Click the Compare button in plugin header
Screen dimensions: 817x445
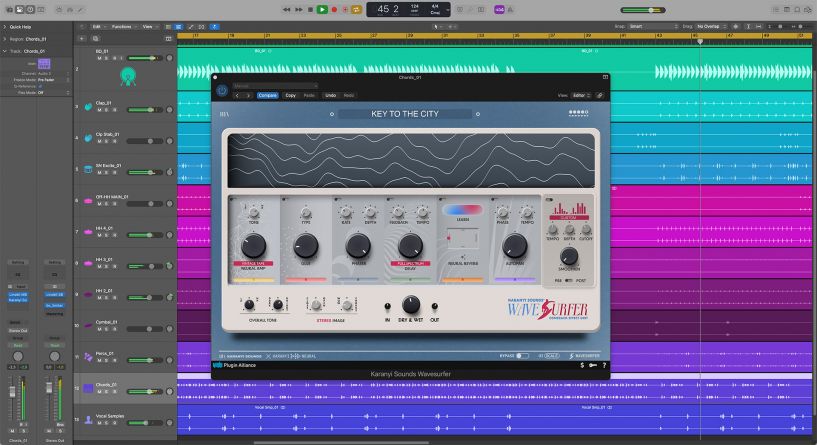coord(268,95)
